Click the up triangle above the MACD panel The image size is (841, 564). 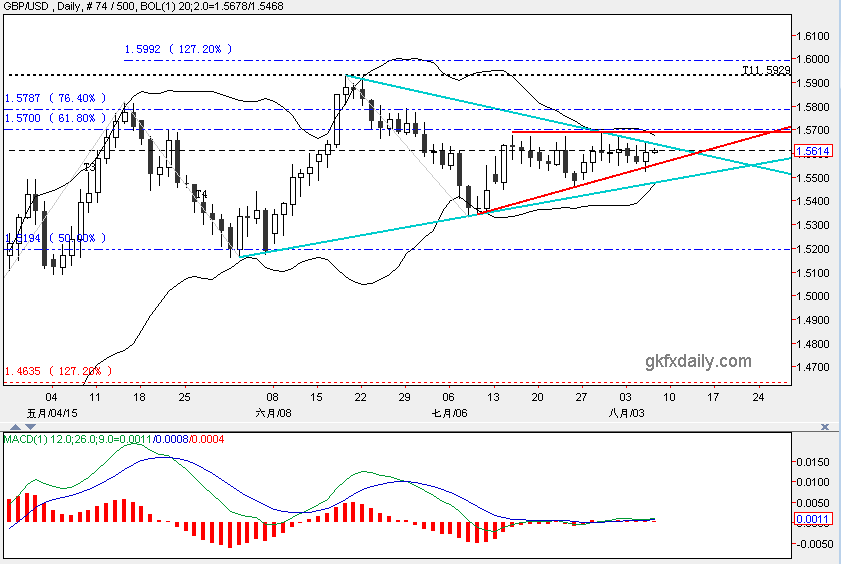[15, 427]
